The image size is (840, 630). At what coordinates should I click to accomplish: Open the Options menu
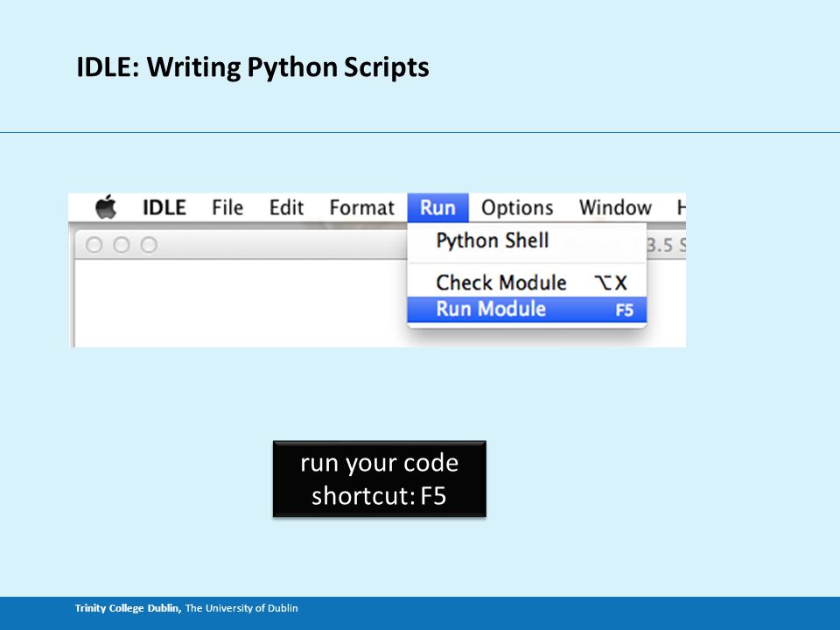[x=517, y=208]
